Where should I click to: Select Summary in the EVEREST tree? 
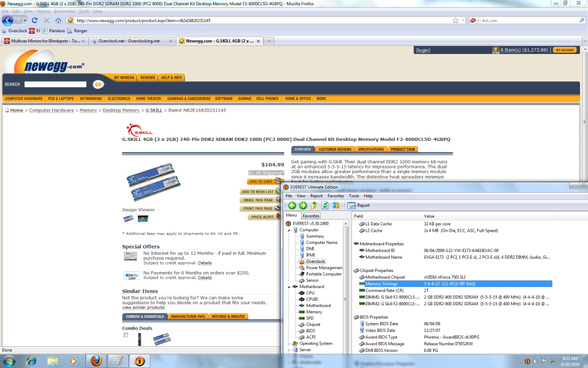315,236
